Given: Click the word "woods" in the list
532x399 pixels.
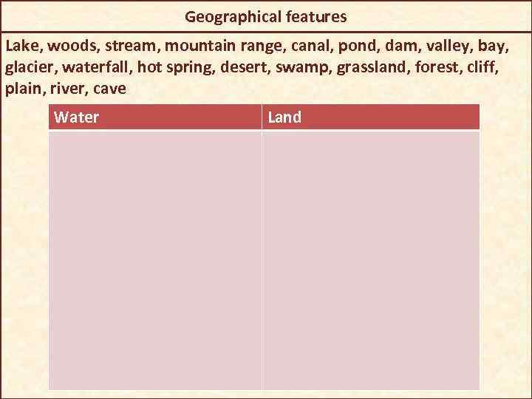Looking at the screenshot, I should pyautogui.click(x=75, y=47).
